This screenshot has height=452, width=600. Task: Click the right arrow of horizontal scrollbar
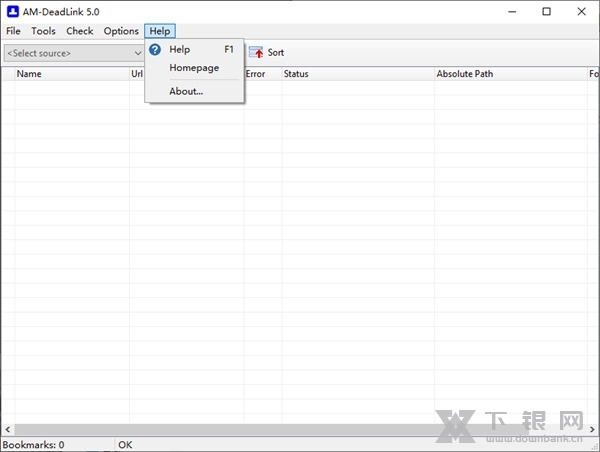click(x=592, y=430)
